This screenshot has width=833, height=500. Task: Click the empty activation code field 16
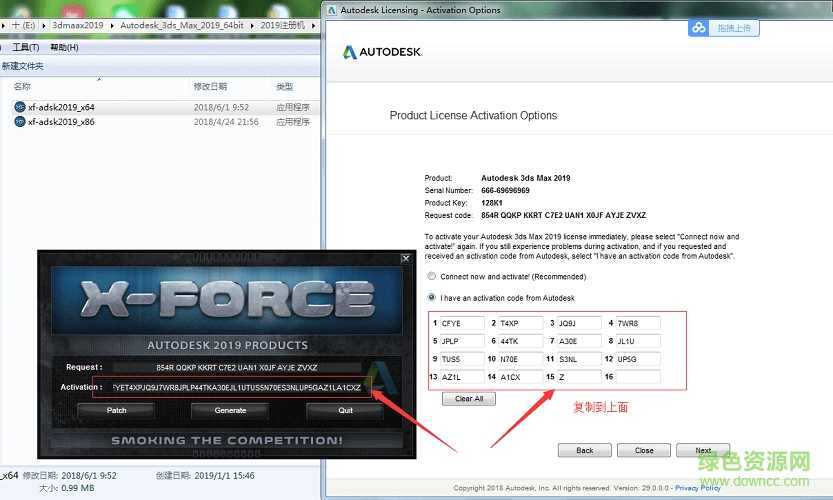tap(638, 377)
